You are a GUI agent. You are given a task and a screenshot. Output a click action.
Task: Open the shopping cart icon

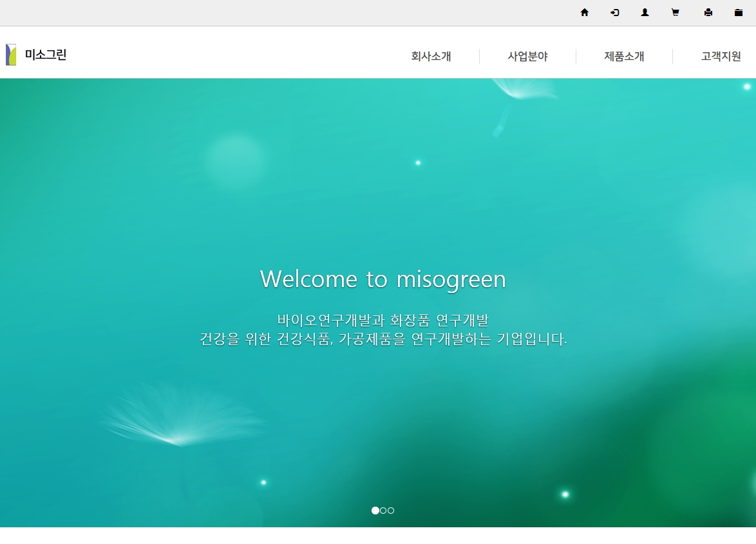pyautogui.click(x=675, y=12)
